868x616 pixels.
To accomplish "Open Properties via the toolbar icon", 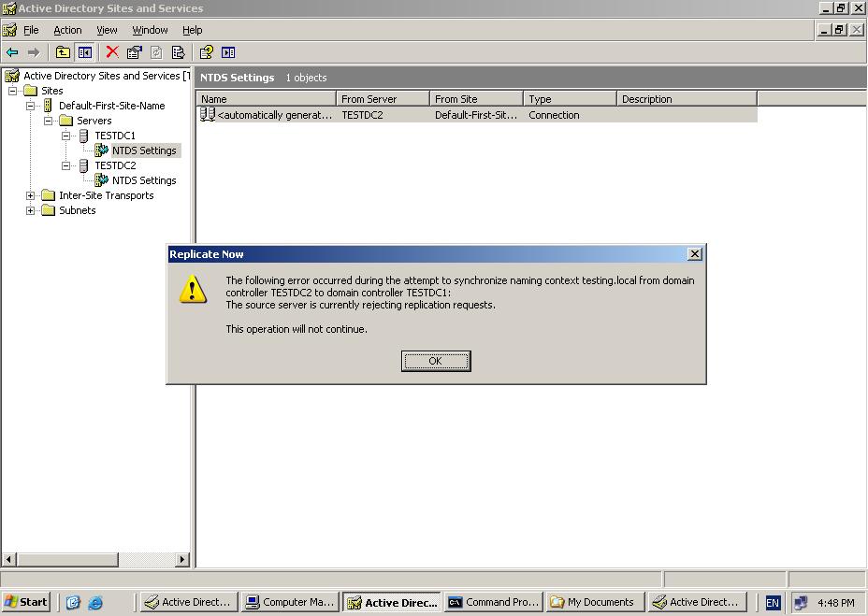I will click(x=134, y=52).
